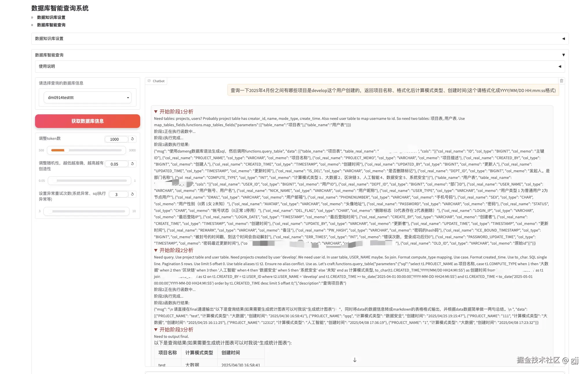Click the token number input field

(116, 139)
